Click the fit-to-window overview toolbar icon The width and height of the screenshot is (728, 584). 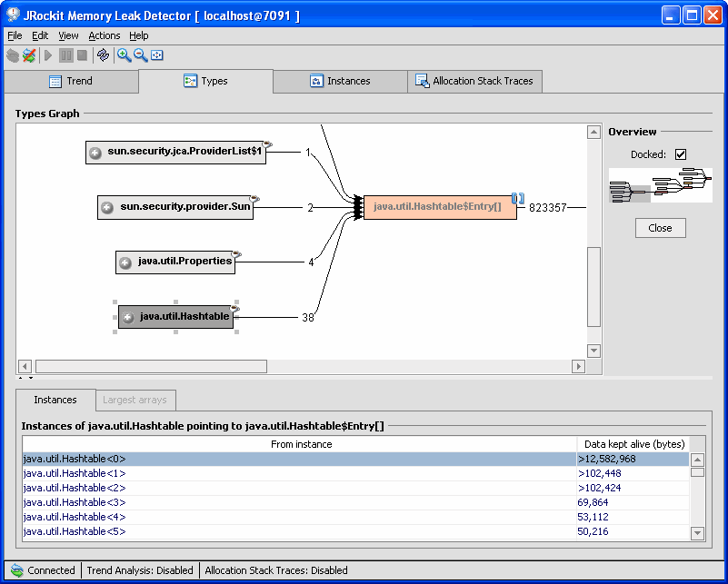[x=157, y=55]
